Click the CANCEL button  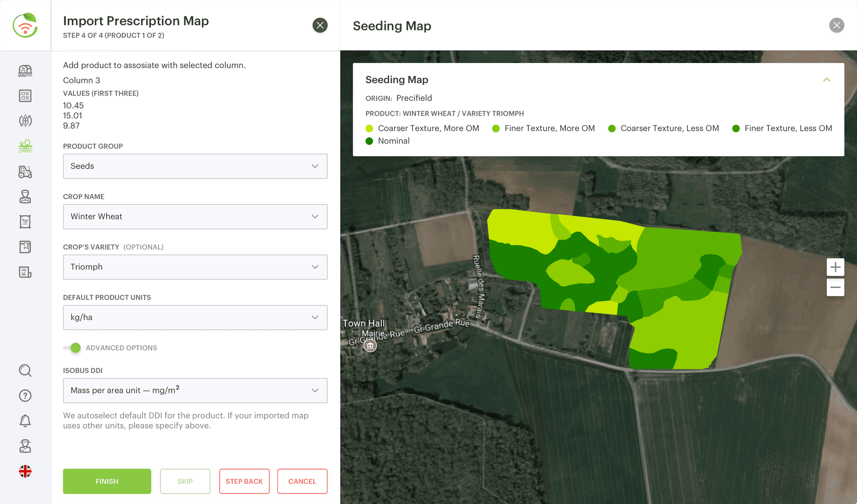[x=302, y=481]
